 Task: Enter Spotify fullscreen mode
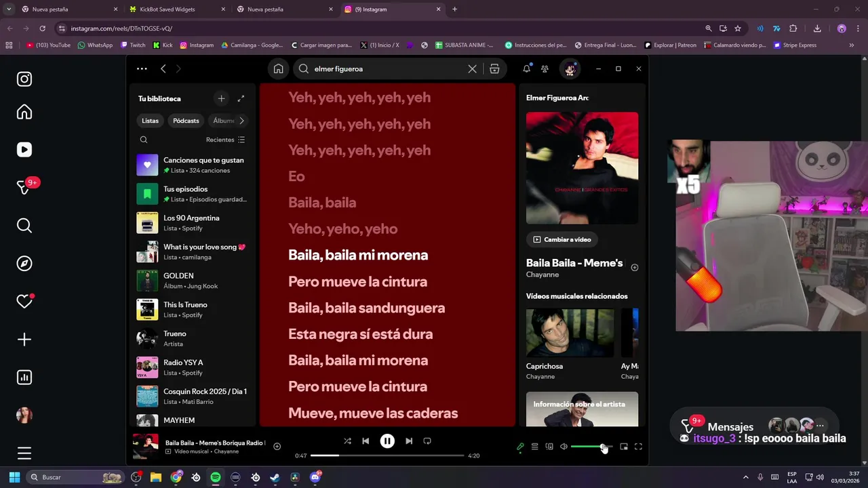[x=638, y=447]
